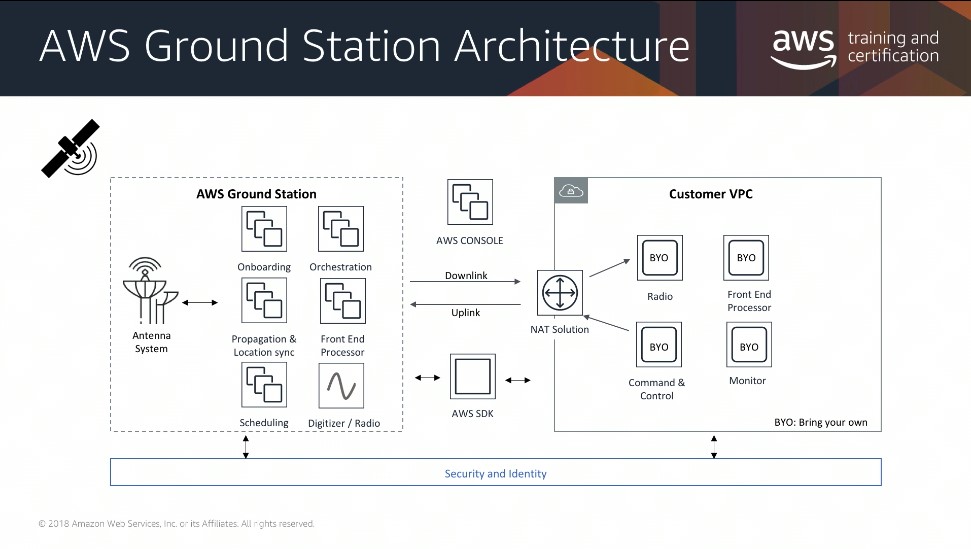This screenshot has width=971, height=549.
Task: Click the 'Customer VPC' heading
Action: (710, 194)
